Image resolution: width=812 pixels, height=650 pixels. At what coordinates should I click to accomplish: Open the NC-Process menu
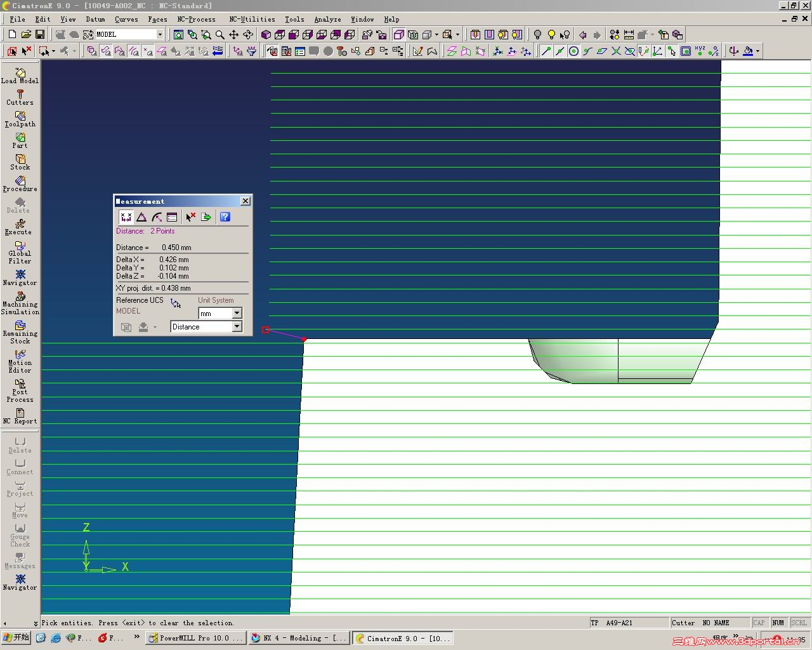(196, 20)
